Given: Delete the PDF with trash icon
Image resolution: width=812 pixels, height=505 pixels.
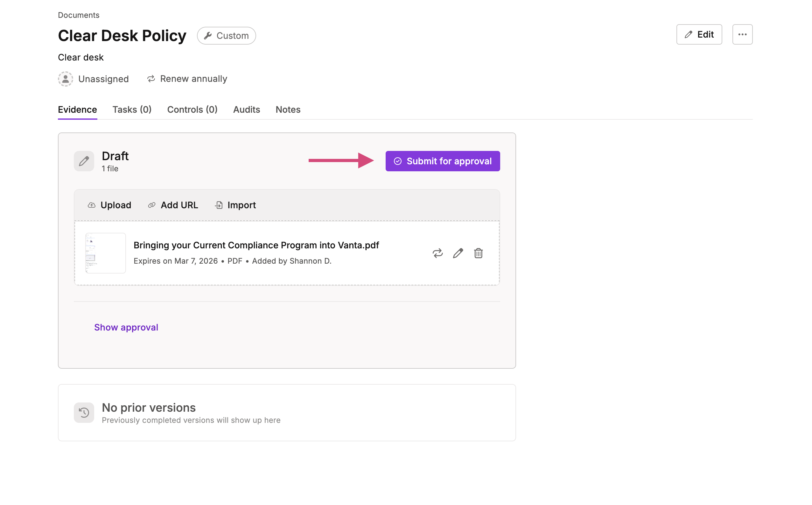Looking at the screenshot, I should point(478,253).
